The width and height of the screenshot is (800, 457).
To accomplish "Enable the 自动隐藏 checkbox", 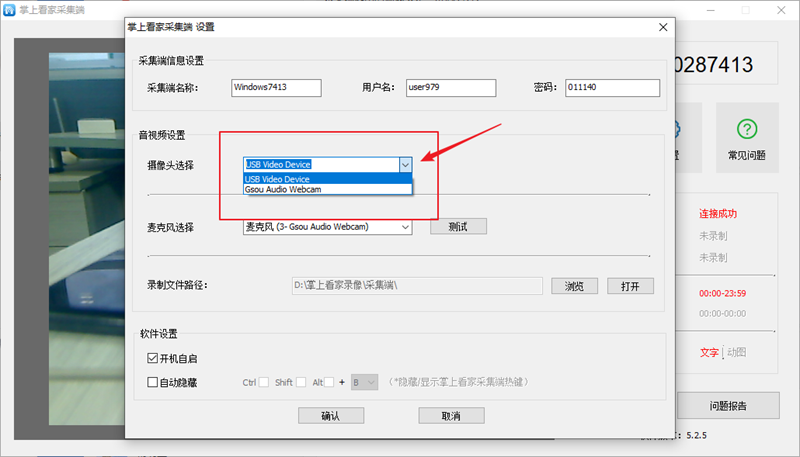I will [152, 382].
